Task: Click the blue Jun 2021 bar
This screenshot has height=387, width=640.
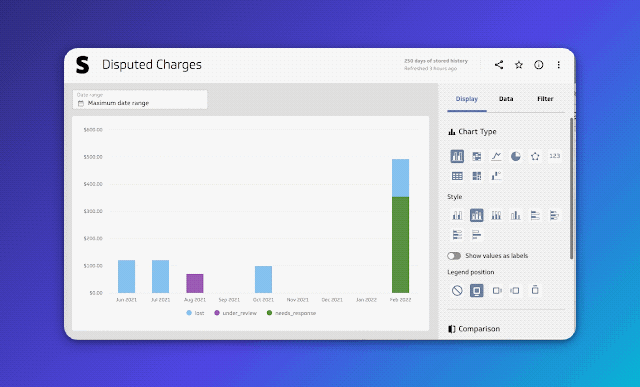Action: (127, 276)
